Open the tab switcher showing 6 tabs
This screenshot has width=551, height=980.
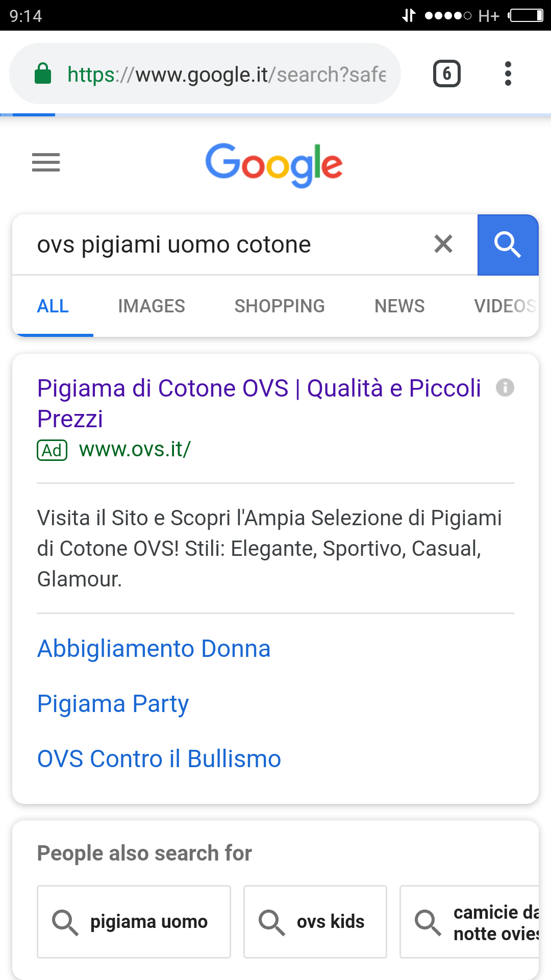pos(447,74)
